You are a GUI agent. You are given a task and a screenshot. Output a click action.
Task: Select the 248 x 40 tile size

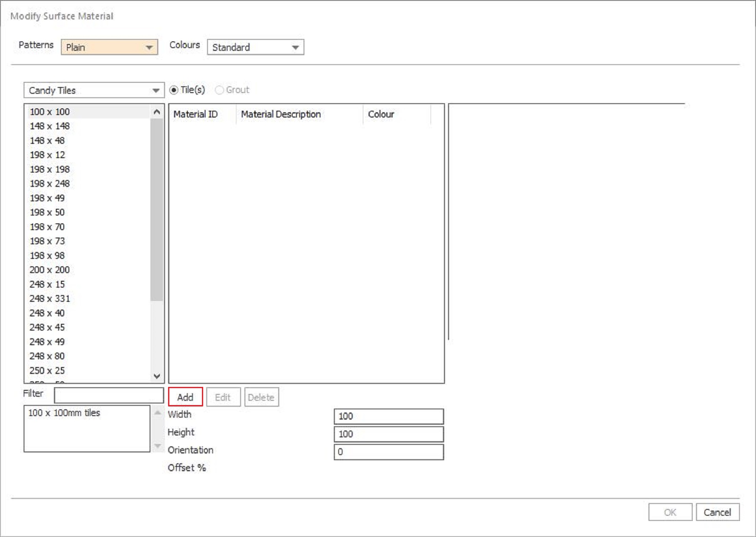click(x=88, y=313)
